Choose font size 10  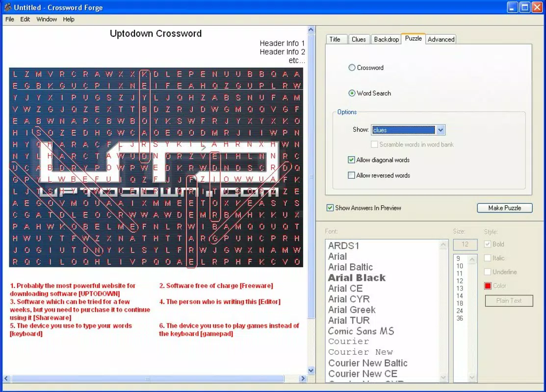[x=460, y=266]
